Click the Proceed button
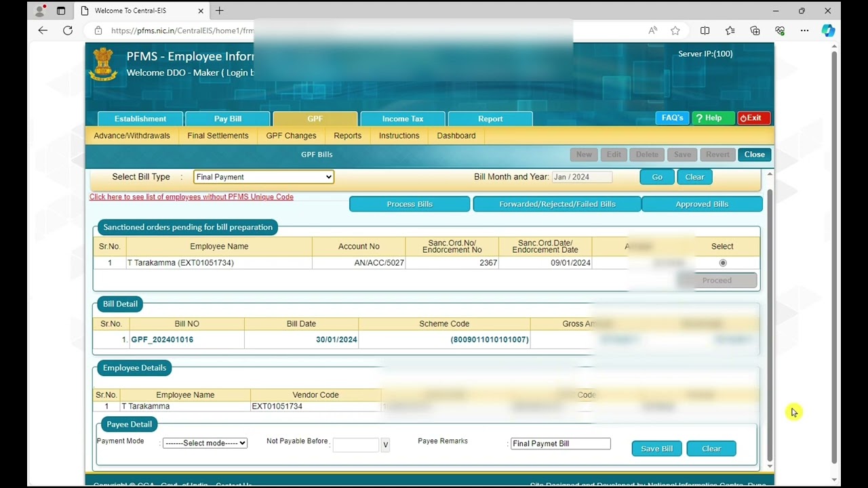 coord(717,280)
